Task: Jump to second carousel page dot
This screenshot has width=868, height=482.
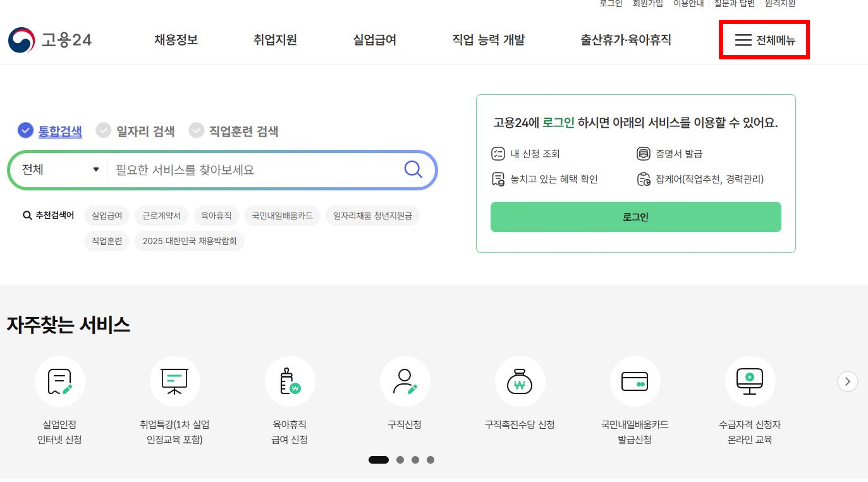Action: point(400,460)
